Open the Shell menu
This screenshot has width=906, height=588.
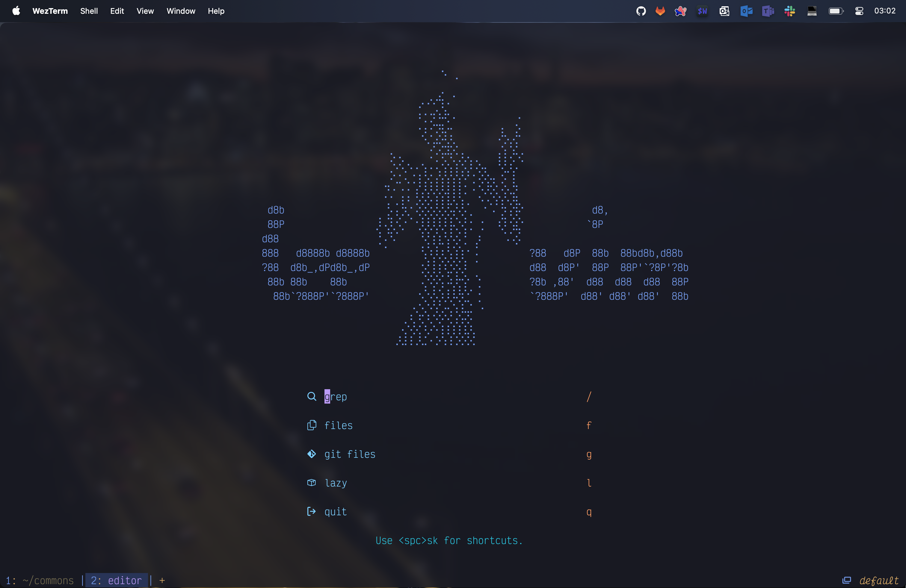(89, 11)
